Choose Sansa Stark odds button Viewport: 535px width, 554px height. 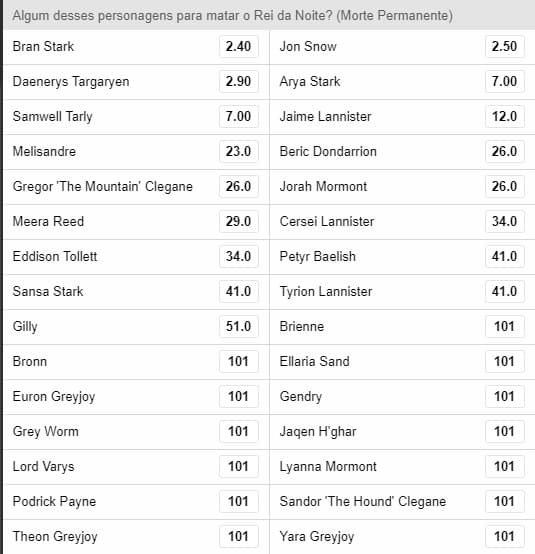coord(239,291)
